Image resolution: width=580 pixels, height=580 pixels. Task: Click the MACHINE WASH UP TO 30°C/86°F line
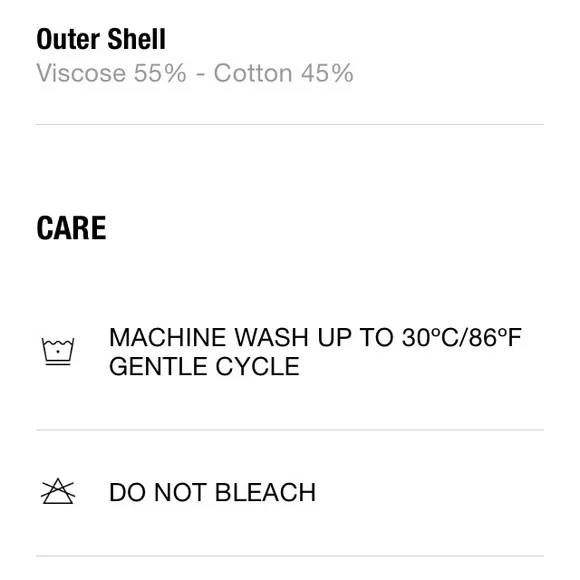[315, 337]
